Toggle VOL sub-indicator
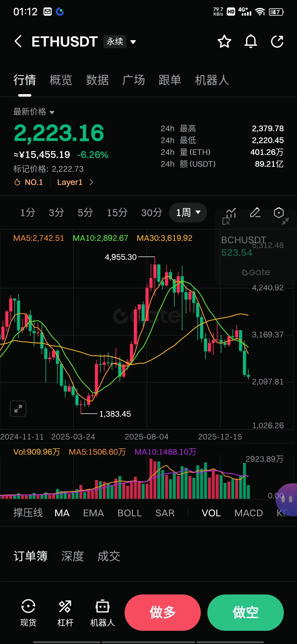Image resolution: width=297 pixels, height=644 pixels. pos(211,513)
